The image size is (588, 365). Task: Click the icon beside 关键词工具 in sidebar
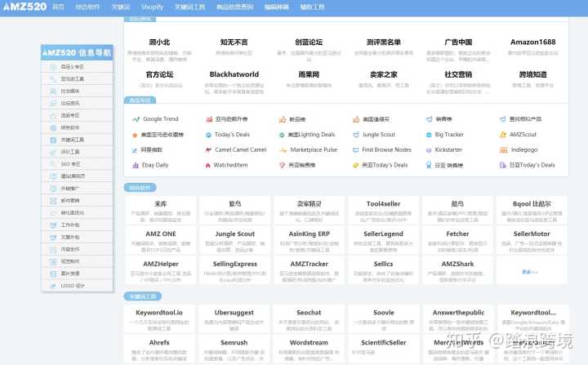point(53,140)
